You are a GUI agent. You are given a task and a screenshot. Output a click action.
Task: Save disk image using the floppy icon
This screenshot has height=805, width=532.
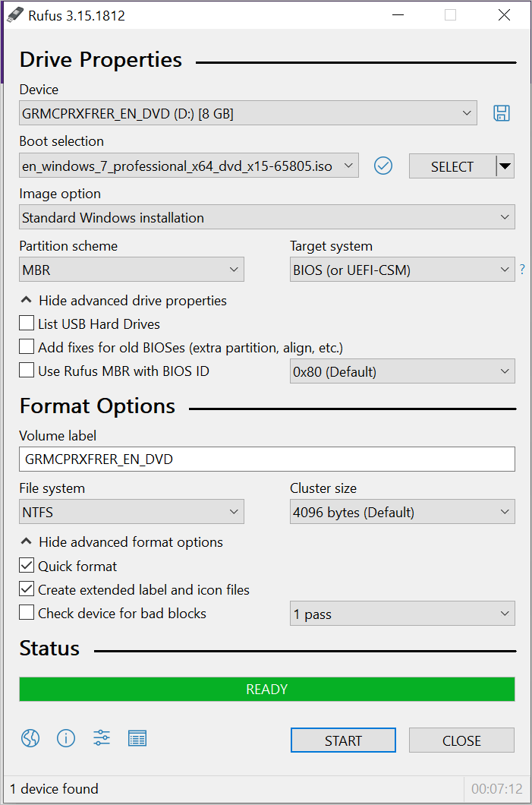tap(502, 112)
